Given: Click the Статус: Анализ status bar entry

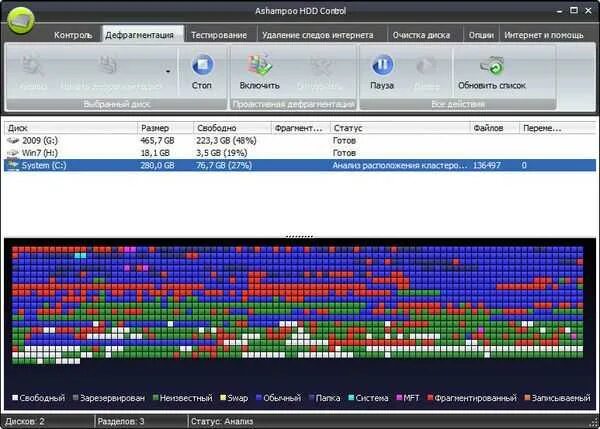Looking at the screenshot, I should click(x=222, y=421).
